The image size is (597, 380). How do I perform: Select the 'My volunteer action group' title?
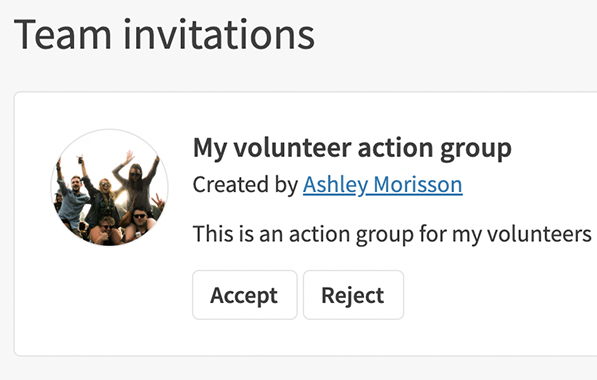(352, 148)
